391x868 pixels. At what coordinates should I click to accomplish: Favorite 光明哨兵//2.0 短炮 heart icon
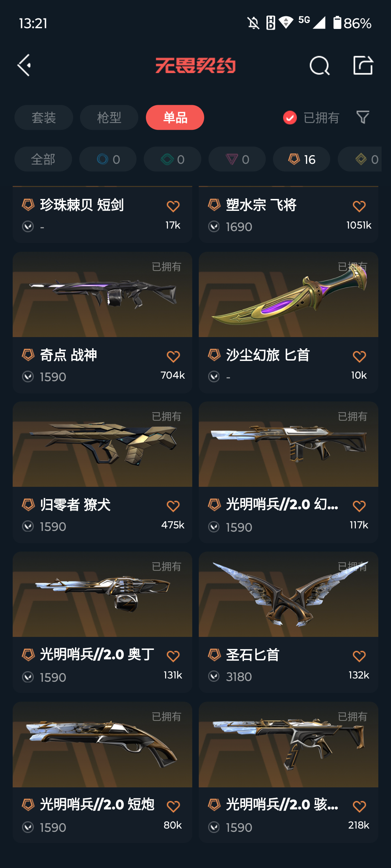[173, 807]
